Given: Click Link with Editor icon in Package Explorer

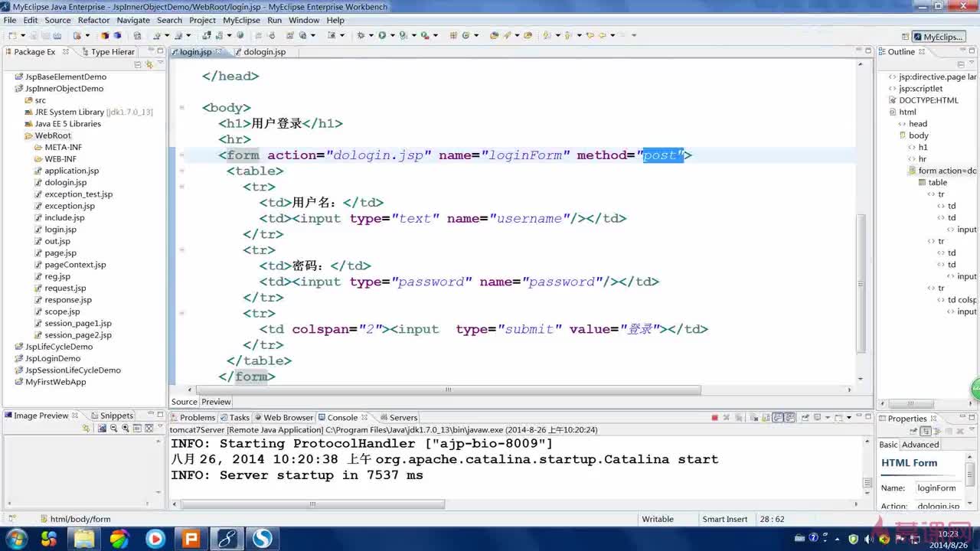Looking at the screenshot, I should click(x=149, y=64).
